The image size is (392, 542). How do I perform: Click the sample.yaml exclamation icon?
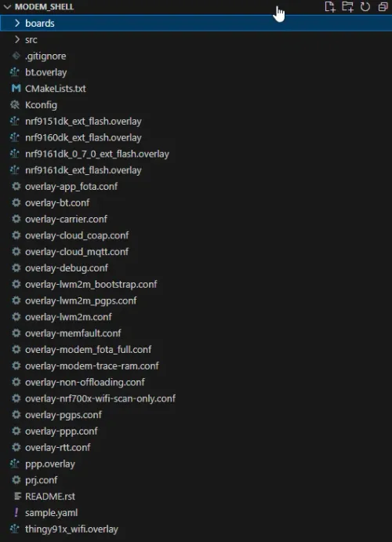pyautogui.click(x=16, y=513)
